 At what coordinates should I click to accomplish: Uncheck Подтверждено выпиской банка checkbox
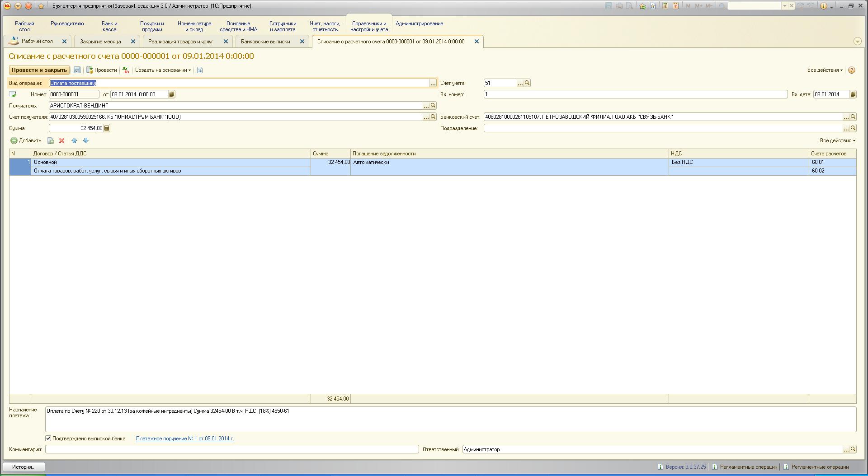point(48,439)
